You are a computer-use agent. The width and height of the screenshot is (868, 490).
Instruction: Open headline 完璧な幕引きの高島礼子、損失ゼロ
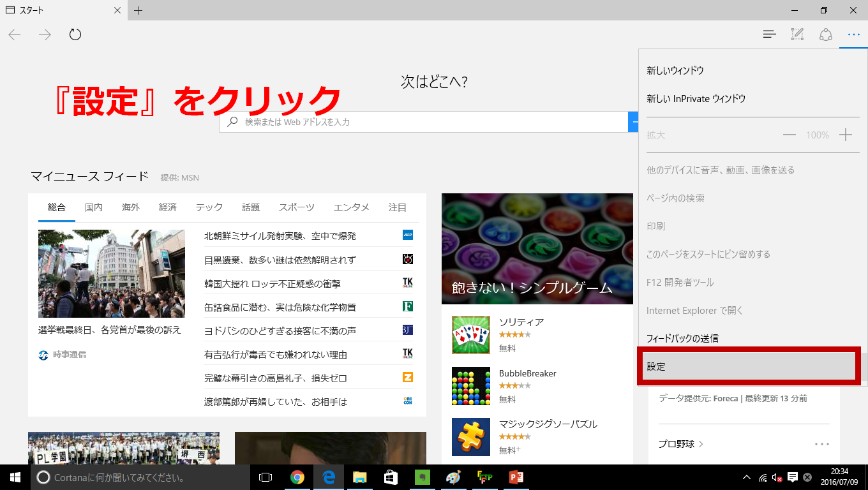(x=276, y=378)
